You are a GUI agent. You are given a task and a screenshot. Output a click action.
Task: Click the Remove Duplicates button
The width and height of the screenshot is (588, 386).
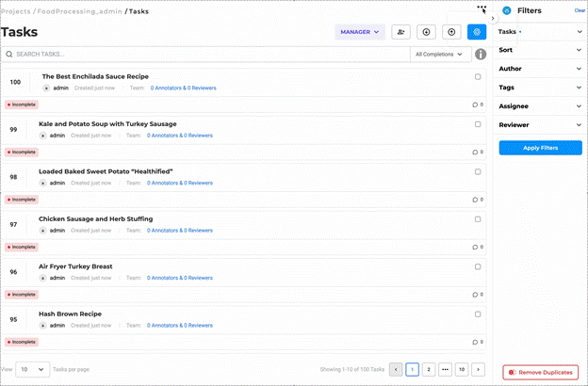(x=540, y=373)
